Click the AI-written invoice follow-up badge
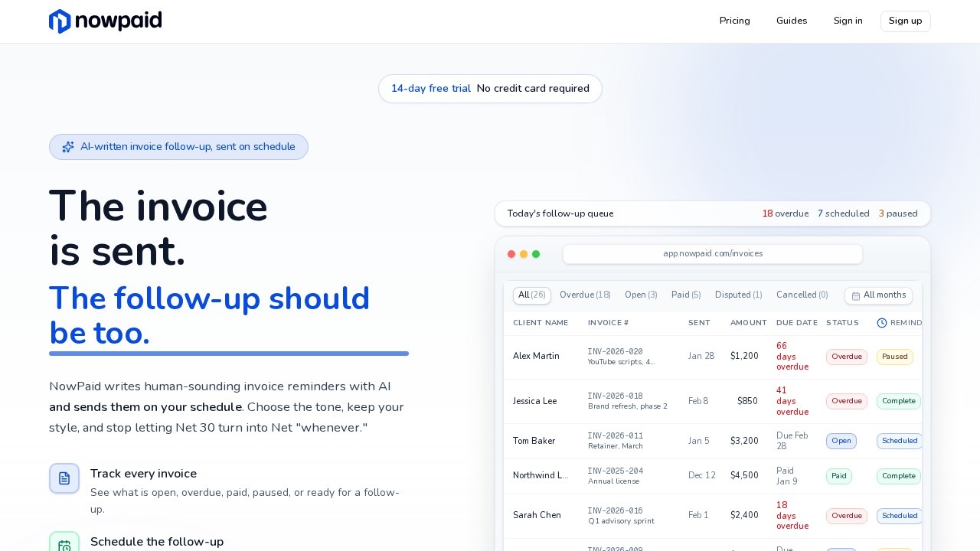The image size is (980, 551). (178, 147)
